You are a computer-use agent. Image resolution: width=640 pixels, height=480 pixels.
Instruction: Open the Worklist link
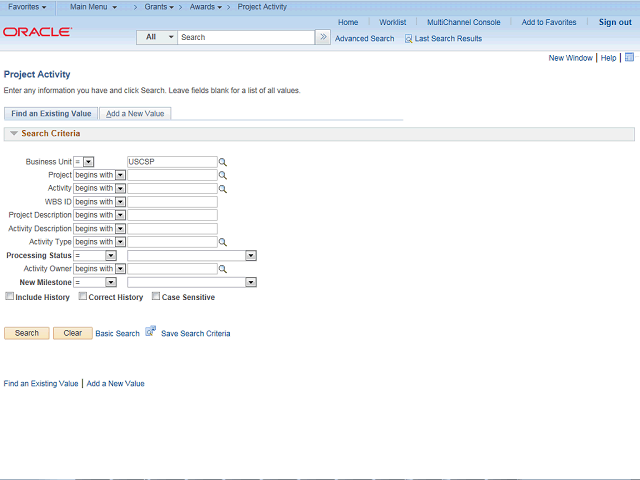[x=393, y=22]
